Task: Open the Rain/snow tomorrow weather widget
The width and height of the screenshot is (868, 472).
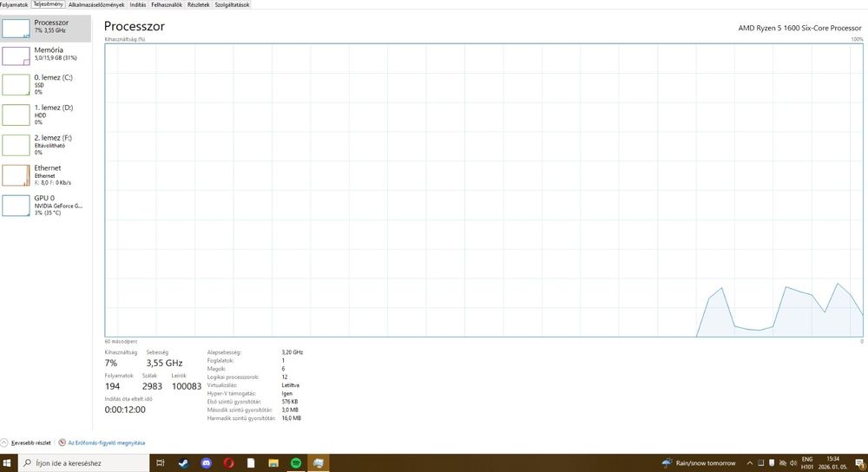Action: (699, 463)
